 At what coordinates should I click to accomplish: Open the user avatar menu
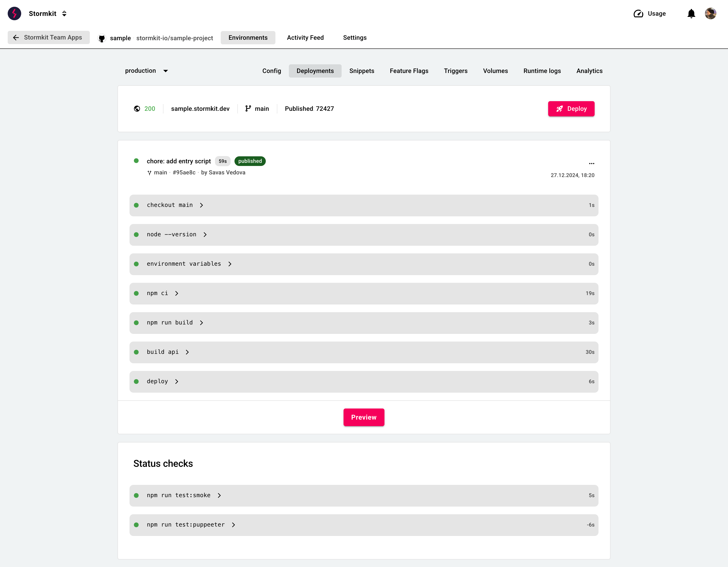pos(710,13)
